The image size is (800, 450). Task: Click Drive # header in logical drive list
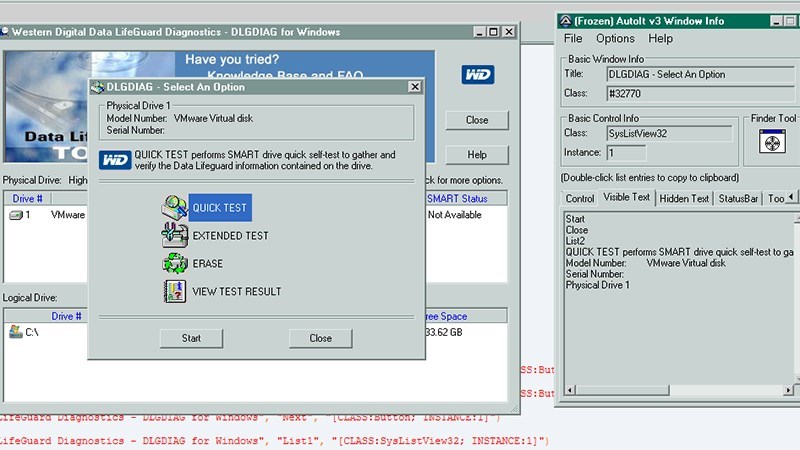click(66, 316)
